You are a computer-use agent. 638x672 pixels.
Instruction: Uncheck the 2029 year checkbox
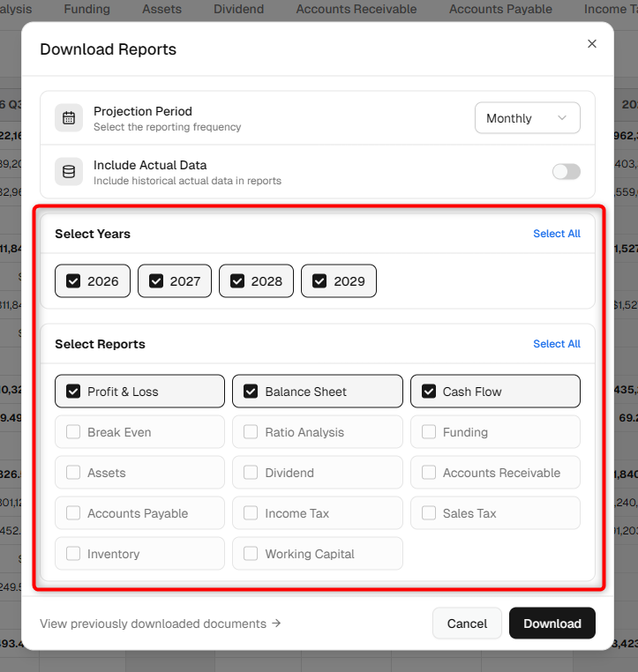point(319,281)
